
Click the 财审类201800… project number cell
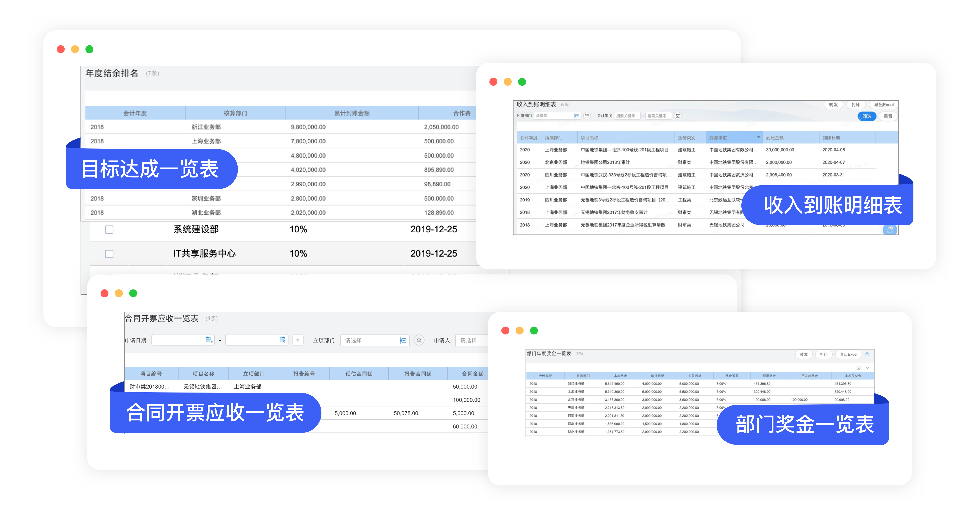150,387
